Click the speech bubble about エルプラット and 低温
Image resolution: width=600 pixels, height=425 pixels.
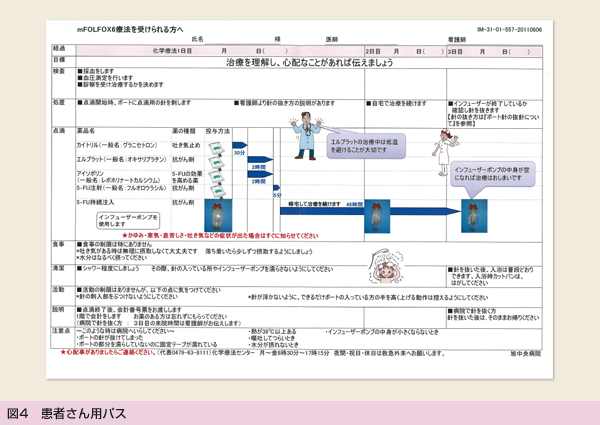click(365, 146)
